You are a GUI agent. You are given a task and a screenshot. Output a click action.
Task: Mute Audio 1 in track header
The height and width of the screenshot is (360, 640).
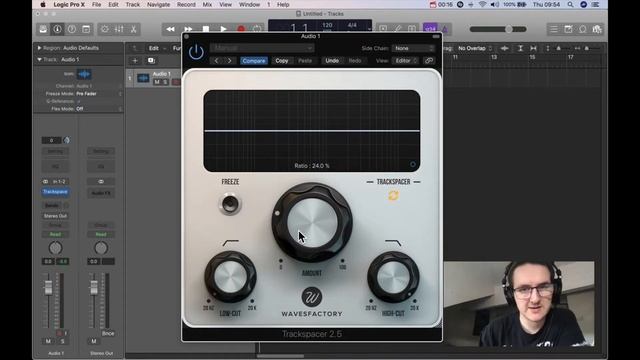(157, 82)
